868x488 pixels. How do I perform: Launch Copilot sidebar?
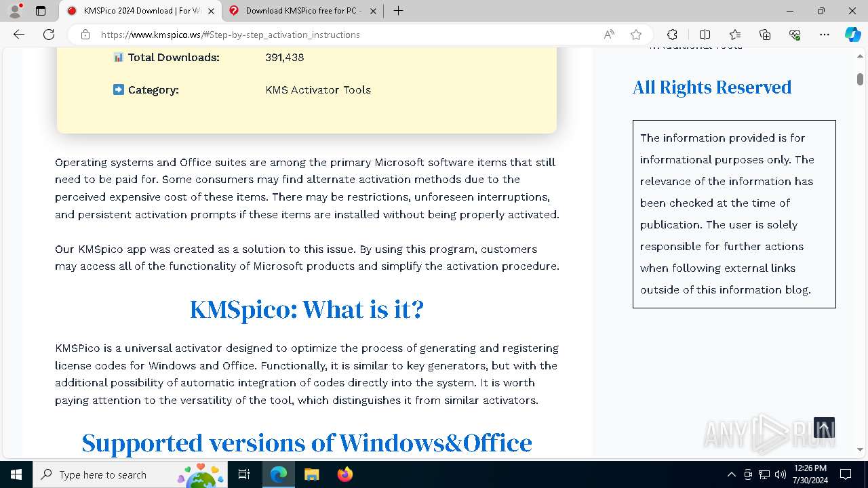coord(852,35)
